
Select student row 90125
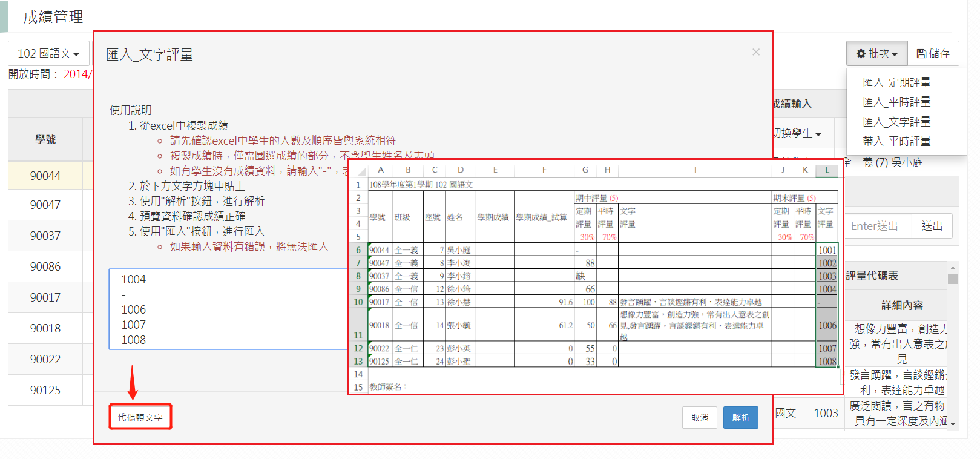coord(45,390)
